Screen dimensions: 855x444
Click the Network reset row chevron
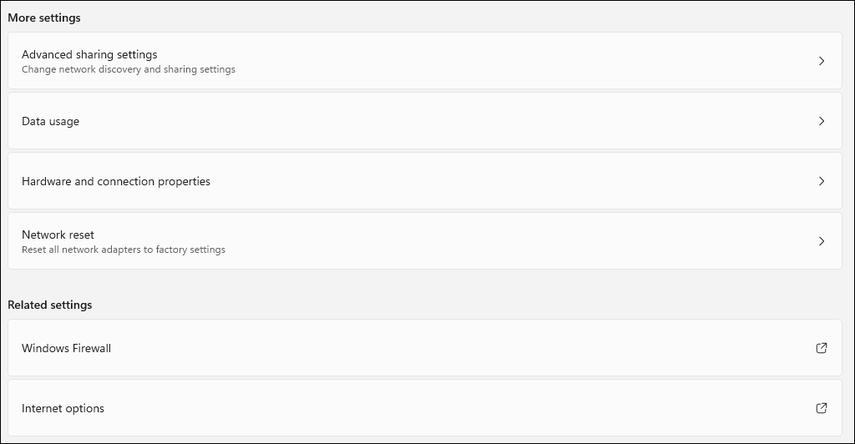coord(821,241)
